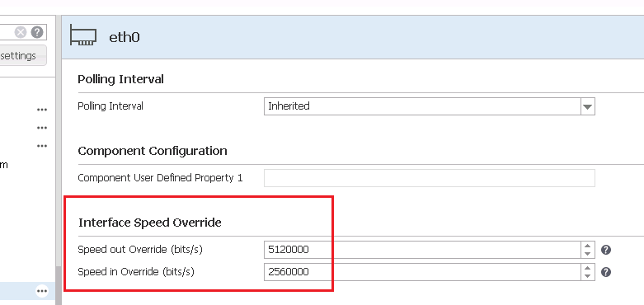
Task: Open the ellipsis menu on highlighted sidebar row
Action: click(x=42, y=291)
